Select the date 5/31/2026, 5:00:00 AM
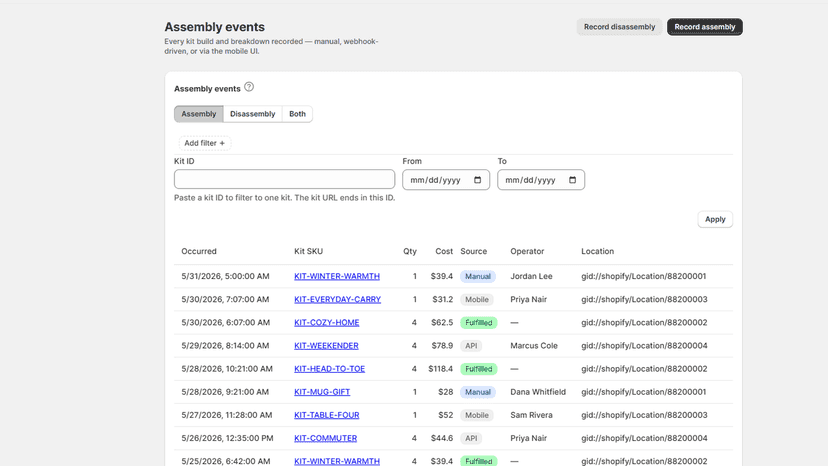The height and width of the screenshot is (466, 828). click(x=225, y=276)
